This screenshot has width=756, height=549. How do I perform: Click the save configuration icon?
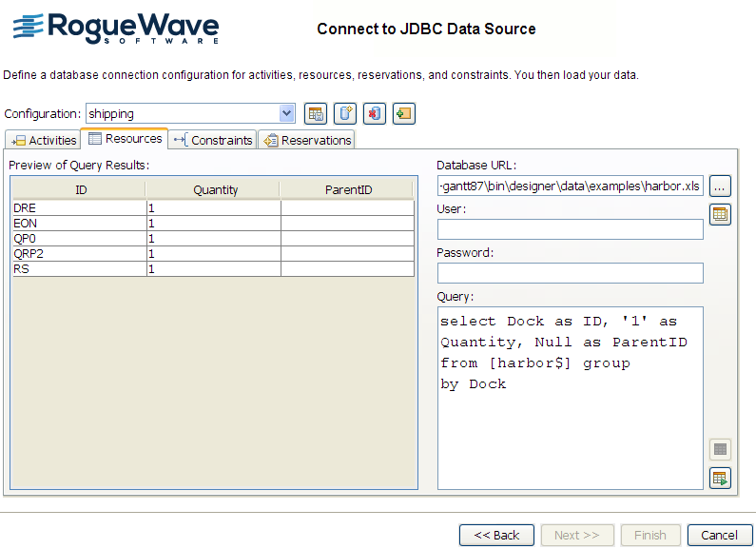coord(316,114)
